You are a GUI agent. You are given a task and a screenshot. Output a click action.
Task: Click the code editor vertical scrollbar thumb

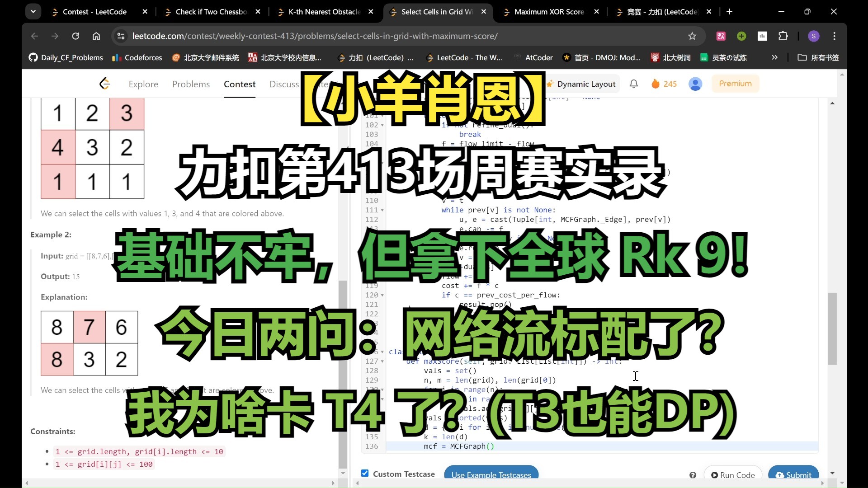coord(832,328)
